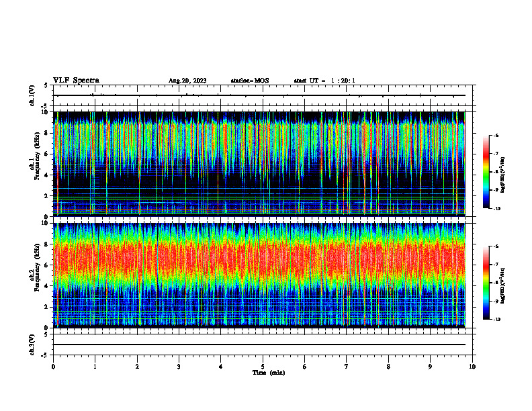Image resolution: width=532 pixels, height=411 pixels.
Task: Click the ch.2 frequency tick label "8"
Action: [x=47, y=244]
